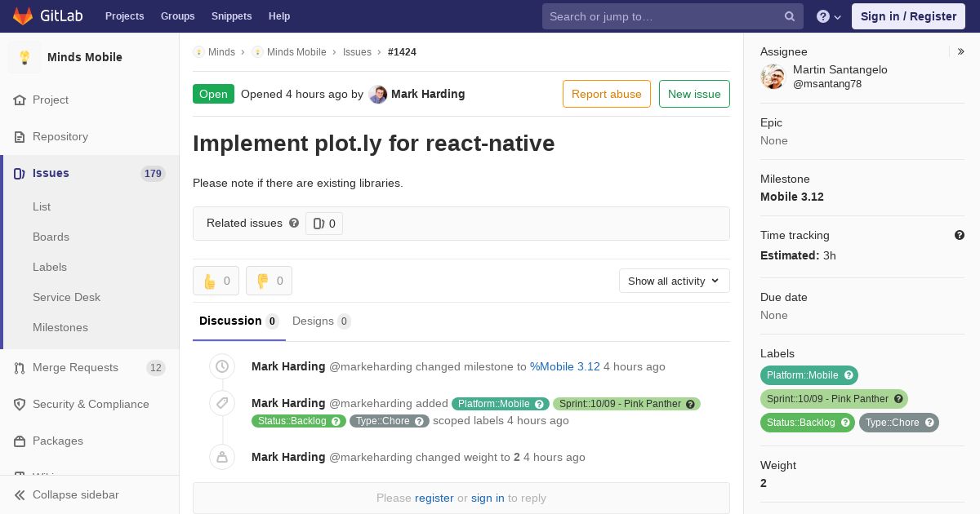Viewport: 980px width, 514px height.
Task: Open the Groups menu
Action: point(177,16)
